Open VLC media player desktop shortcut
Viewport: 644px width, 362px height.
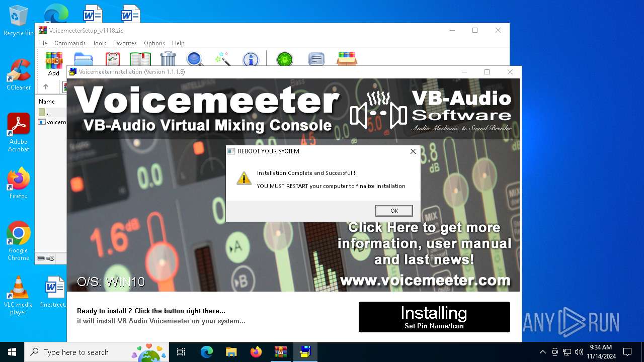coord(19,296)
